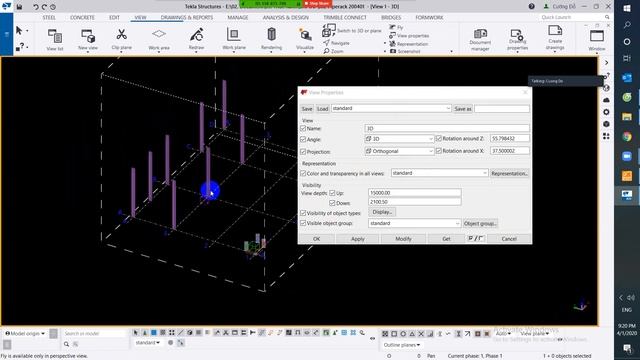Switch to the EDIT ribbon tab

[x=114, y=18]
